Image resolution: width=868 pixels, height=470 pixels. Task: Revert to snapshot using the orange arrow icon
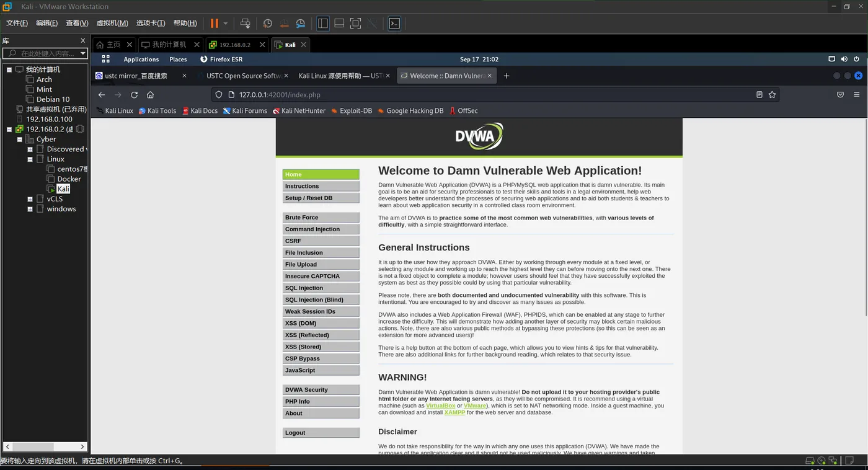tap(284, 23)
